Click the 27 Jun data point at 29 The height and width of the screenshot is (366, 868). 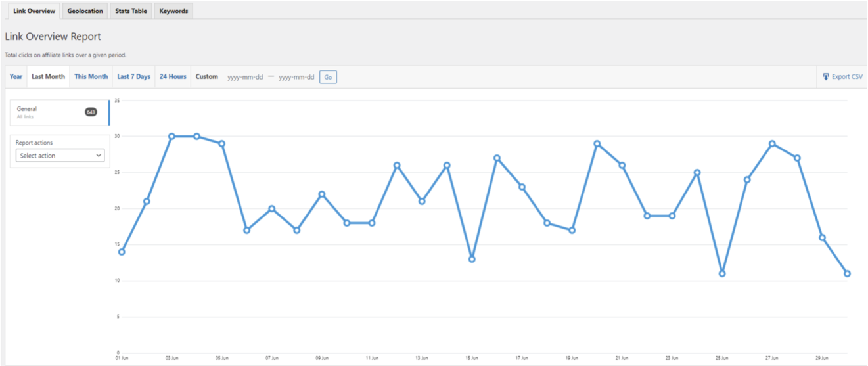coord(772,143)
